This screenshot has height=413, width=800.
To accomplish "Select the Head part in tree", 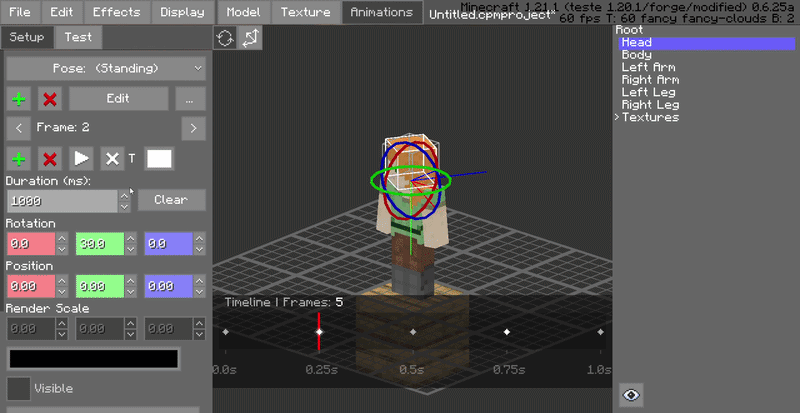I will (707, 43).
